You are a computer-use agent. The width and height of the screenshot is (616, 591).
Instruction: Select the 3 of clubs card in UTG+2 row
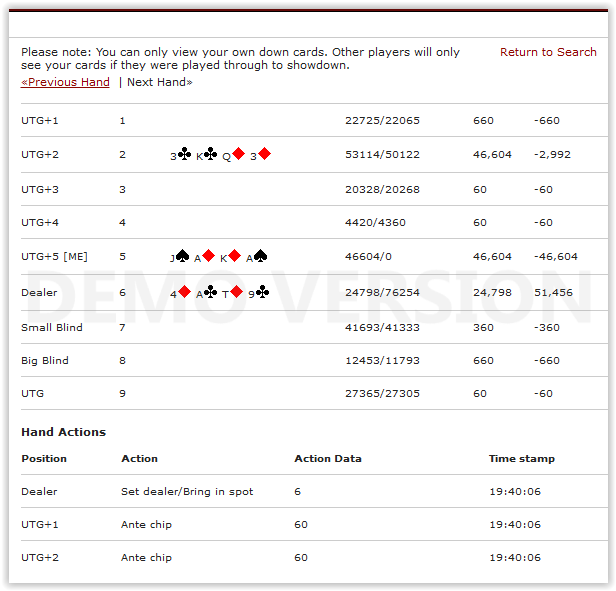(181, 154)
